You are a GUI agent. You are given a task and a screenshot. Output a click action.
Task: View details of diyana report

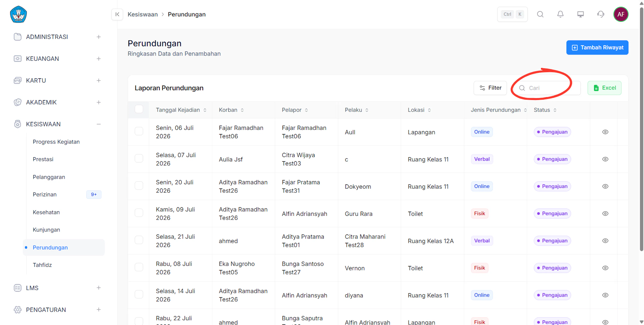coord(605,295)
